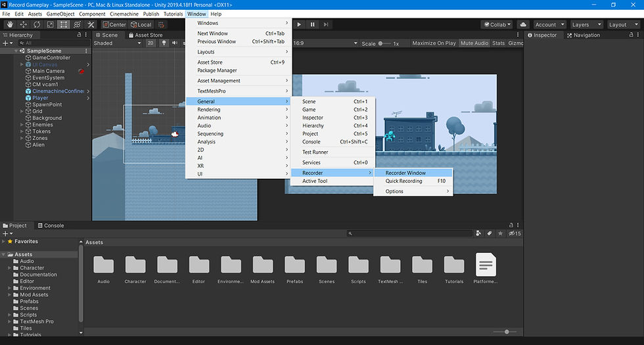644x345 pixels.
Task: Switch to the Console tab
Action: [51, 225]
